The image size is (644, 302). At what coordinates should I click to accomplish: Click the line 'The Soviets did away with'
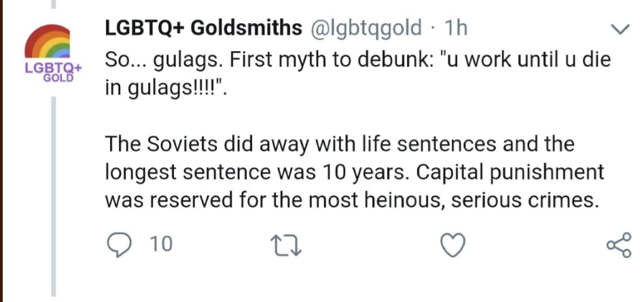[x=339, y=144]
